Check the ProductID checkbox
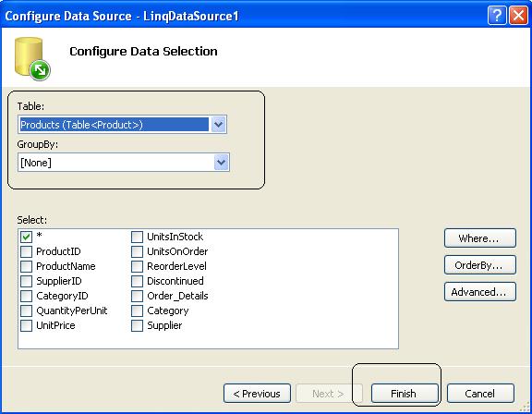The height and width of the screenshot is (414, 532). click(26, 251)
